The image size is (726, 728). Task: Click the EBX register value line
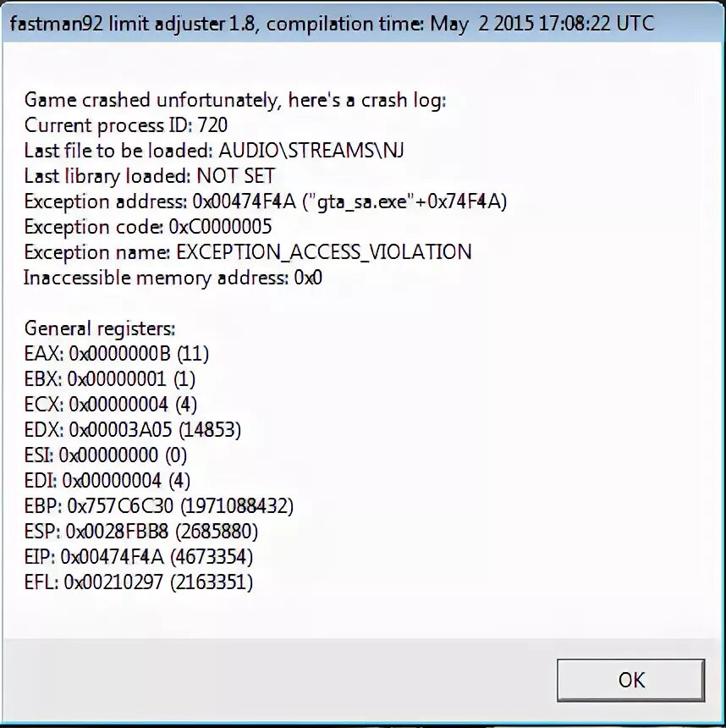(x=110, y=379)
